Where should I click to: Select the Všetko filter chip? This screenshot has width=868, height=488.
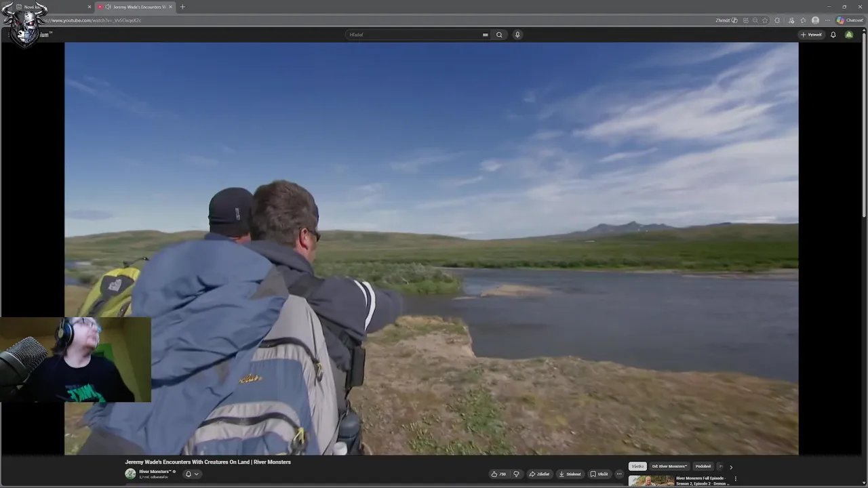(x=637, y=466)
